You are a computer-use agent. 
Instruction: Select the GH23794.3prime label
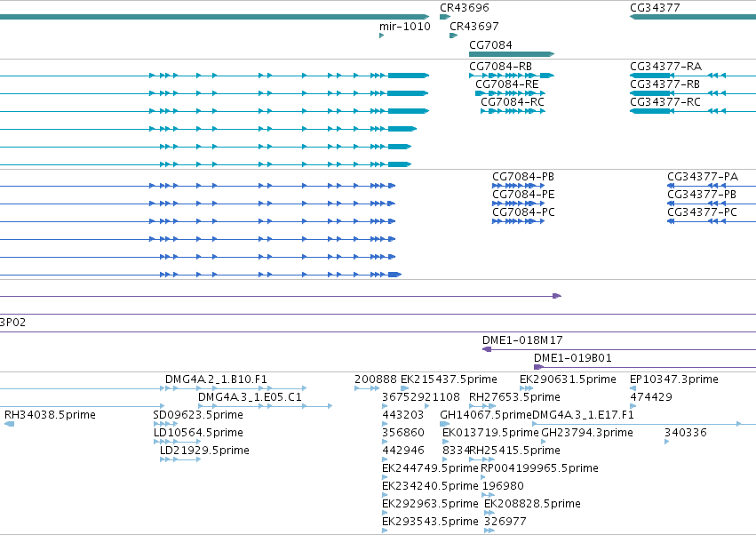(x=587, y=433)
